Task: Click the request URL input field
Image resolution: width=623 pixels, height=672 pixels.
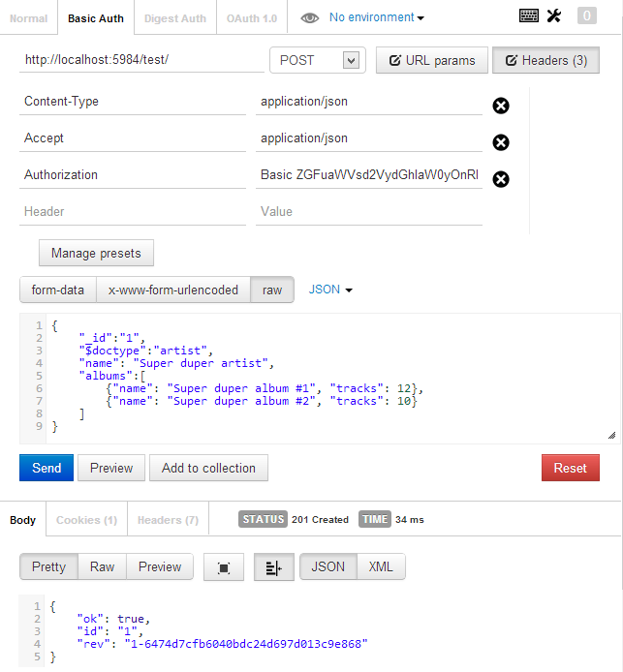Action: (x=141, y=60)
